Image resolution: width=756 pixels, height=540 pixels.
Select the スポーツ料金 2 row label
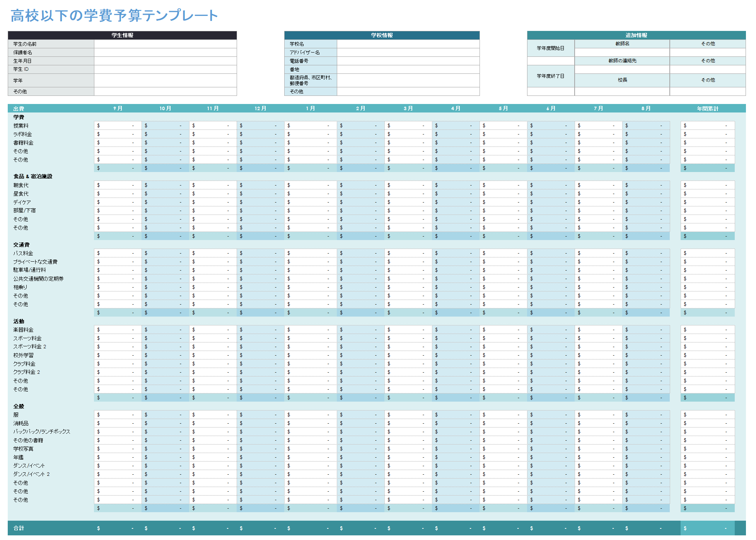[x=30, y=347]
